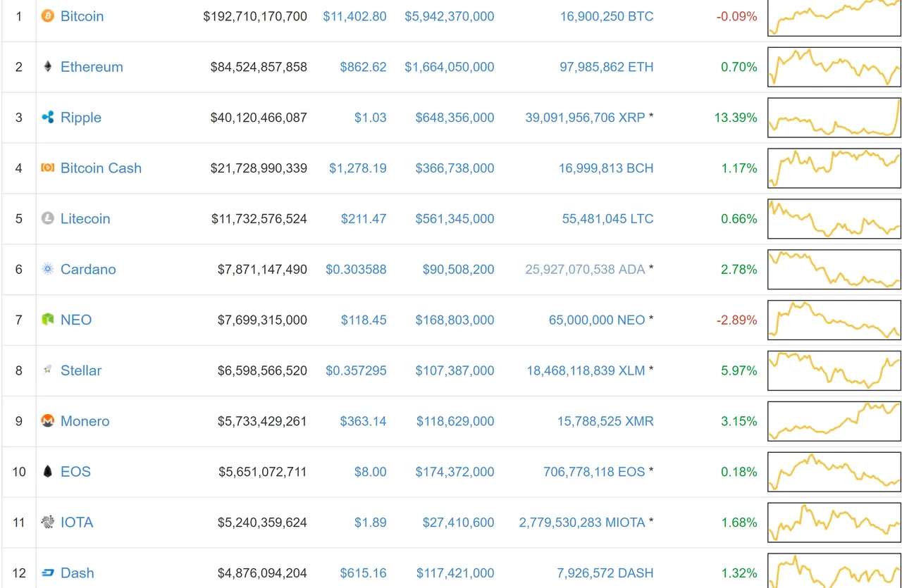Click Cardano market cap $7,871,147,490

262,270
